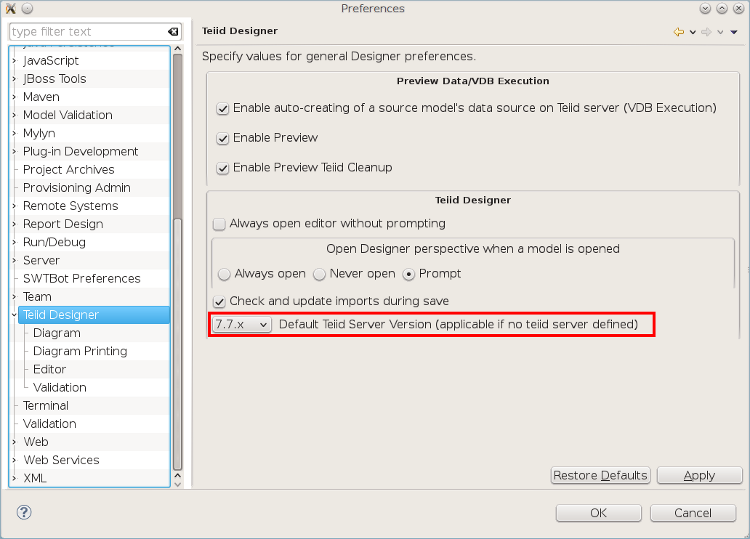Expand the Maven tree node
Image resolution: width=750 pixels, height=539 pixels.
(x=14, y=97)
